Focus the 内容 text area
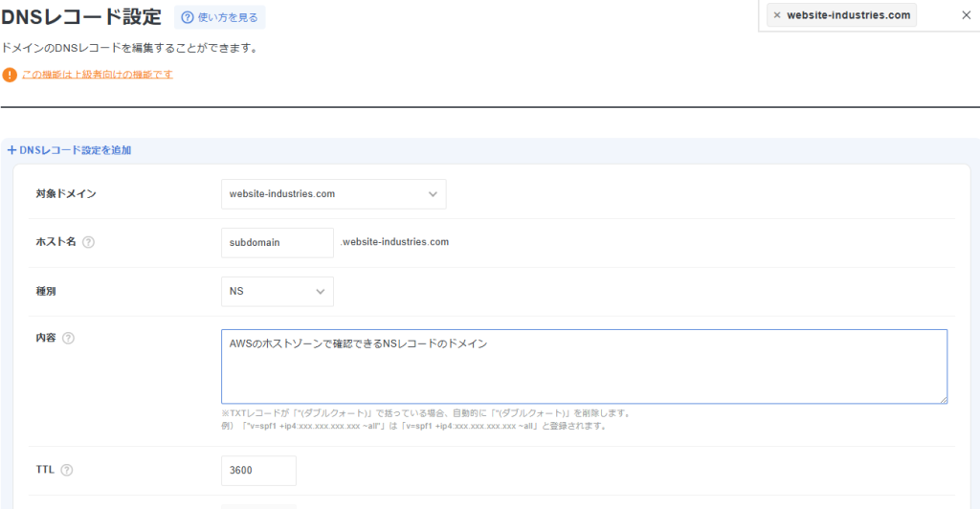This screenshot has width=980, height=509. (584, 366)
